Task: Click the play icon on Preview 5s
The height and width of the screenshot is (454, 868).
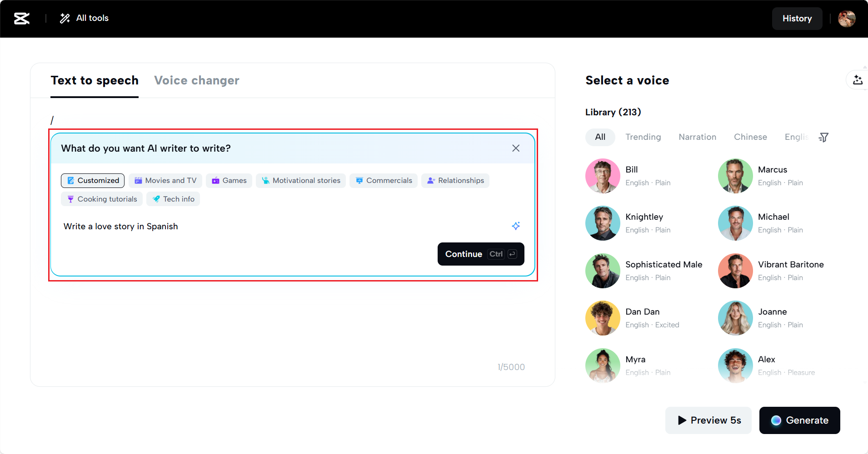Action: (x=681, y=420)
